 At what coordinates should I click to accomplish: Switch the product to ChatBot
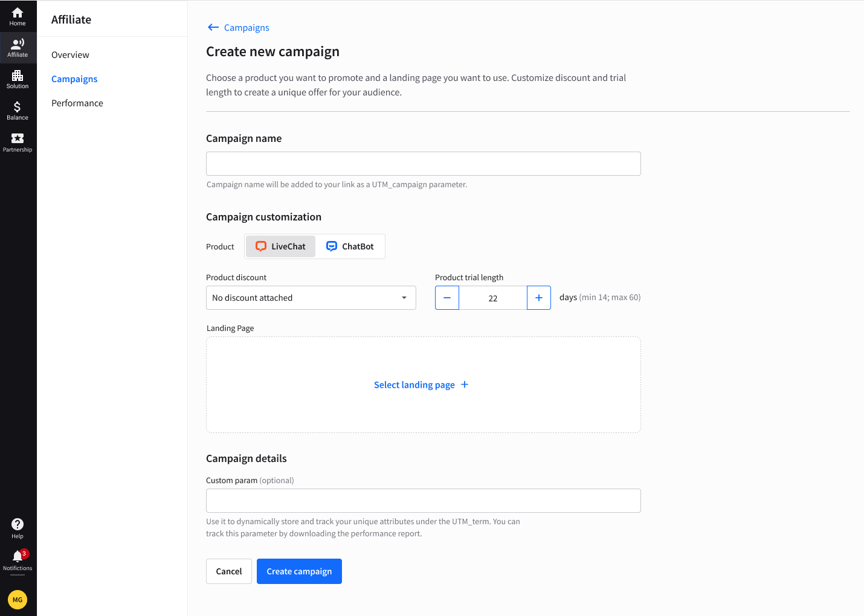[x=349, y=246]
